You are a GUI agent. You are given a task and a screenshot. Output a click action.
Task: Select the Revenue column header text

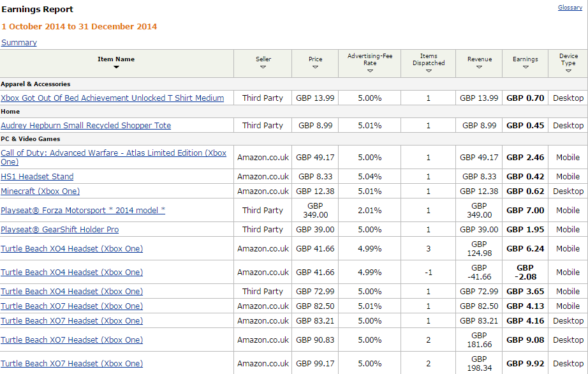point(480,59)
